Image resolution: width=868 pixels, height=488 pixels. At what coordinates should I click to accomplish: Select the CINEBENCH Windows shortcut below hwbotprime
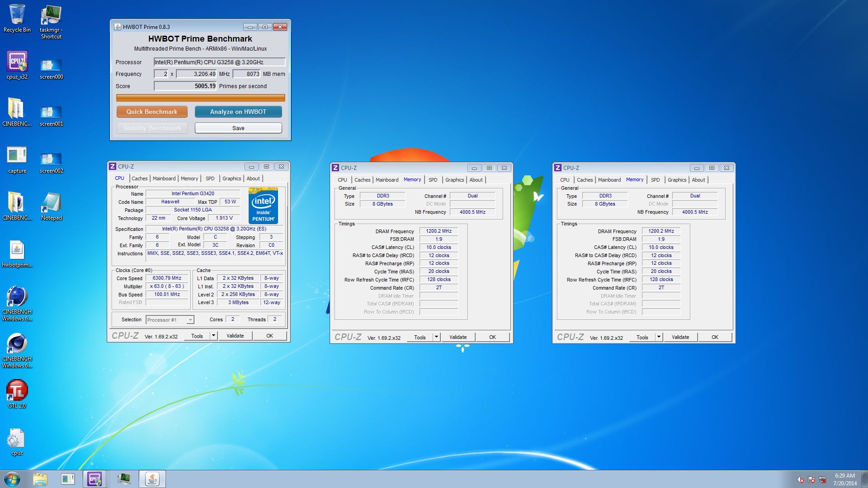pyautogui.click(x=17, y=304)
